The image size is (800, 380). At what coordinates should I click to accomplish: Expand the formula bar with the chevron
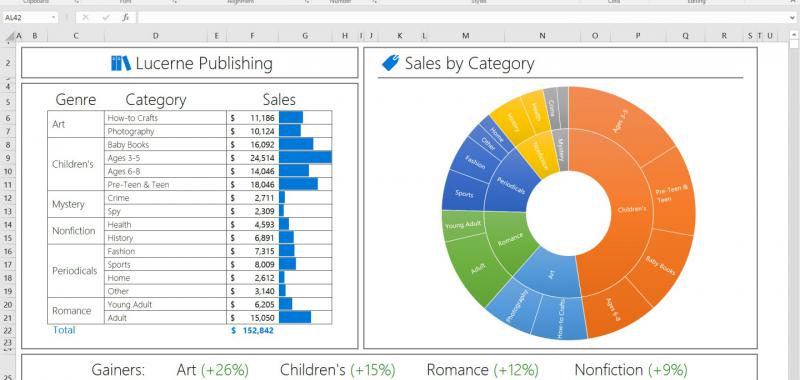(x=793, y=17)
